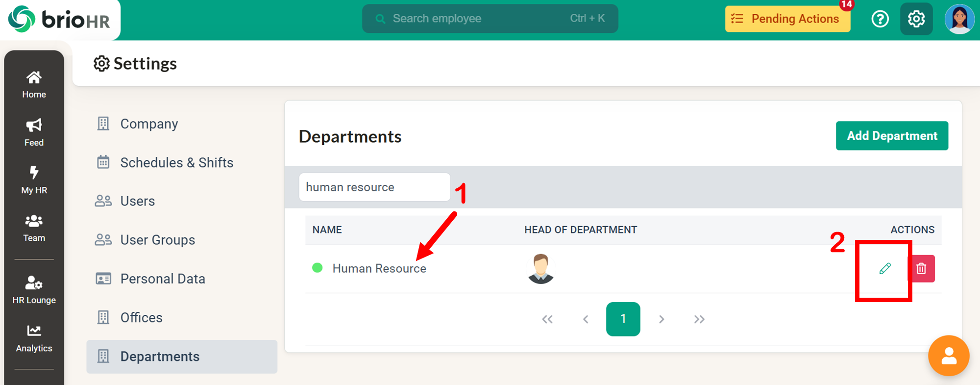Go to Home in the sidebar
Viewport: 980px width, 385px height.
(x=34, y=84)
